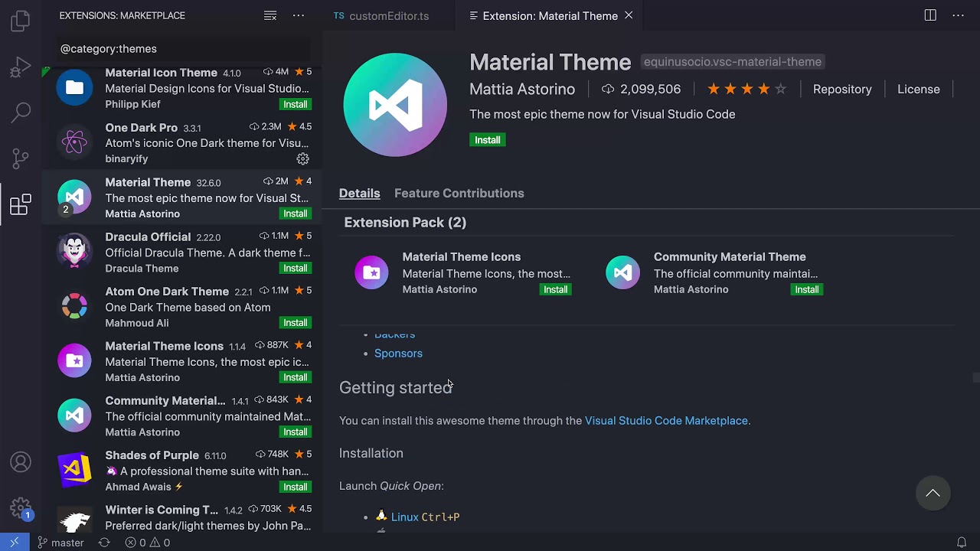Click the Dracula Official extension icon
Screen dimensions: 980x551
pos(74,252)
